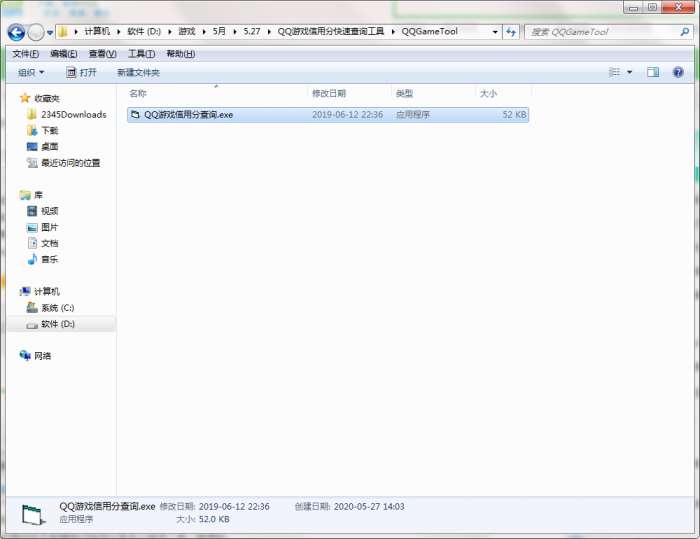Open 系统 (C:) drive
The image size is (700, 539).
[58, 308]
